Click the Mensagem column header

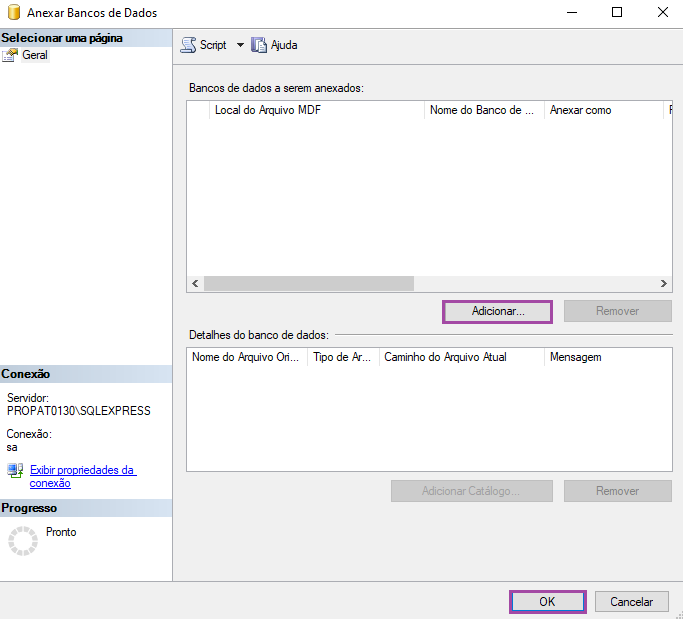(x=608, y=357)
